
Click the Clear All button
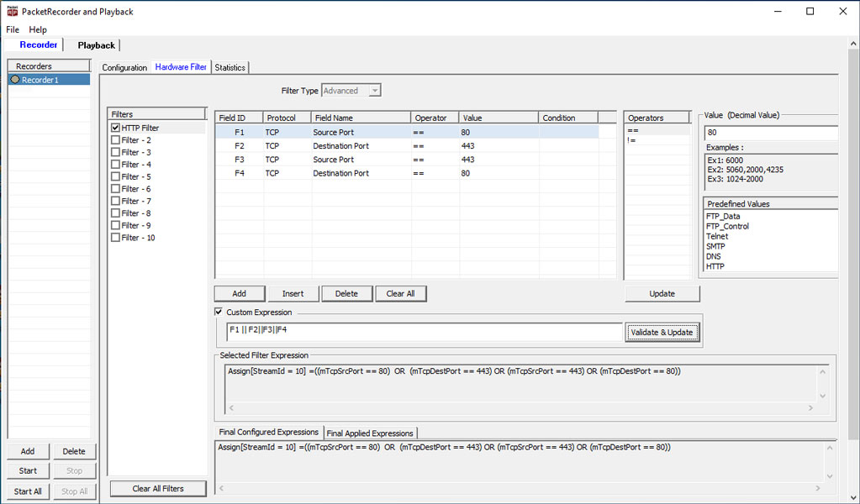point(400,294)
